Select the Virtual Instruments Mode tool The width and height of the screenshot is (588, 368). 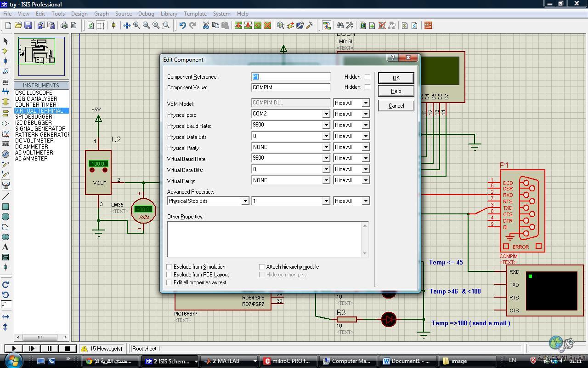(6, 184)
